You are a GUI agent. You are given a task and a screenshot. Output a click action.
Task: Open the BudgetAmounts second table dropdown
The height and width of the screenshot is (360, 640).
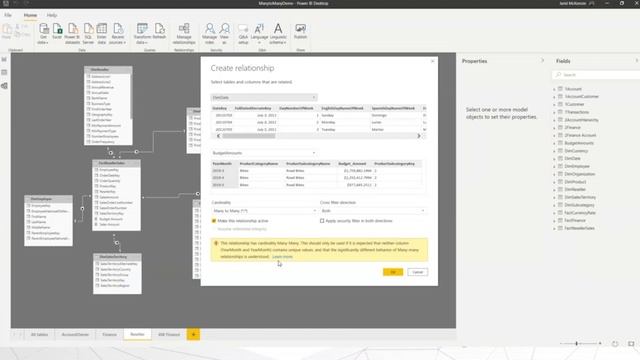click(x=264, y=153)
